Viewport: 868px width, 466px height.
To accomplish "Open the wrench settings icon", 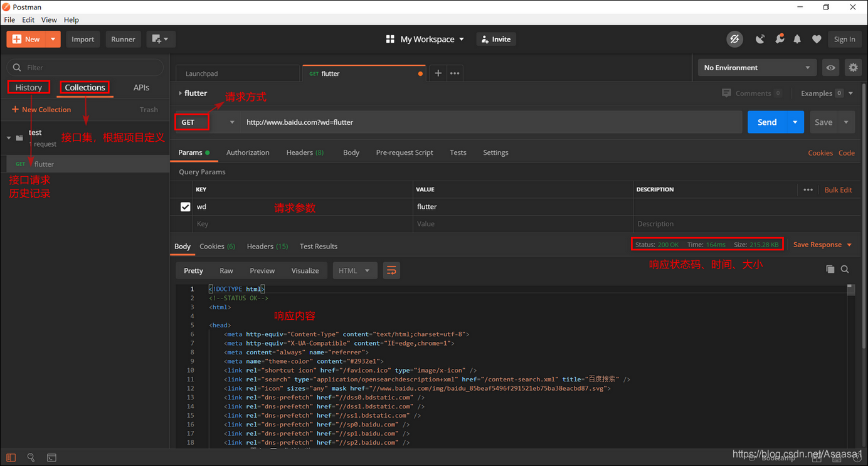I will click(780, 39).
